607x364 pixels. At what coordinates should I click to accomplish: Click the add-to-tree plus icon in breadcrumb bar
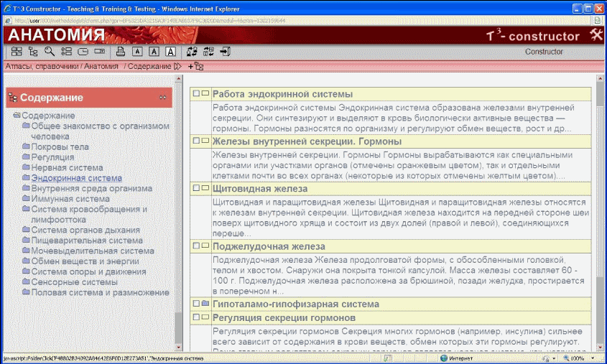click(x=195, y=66)
